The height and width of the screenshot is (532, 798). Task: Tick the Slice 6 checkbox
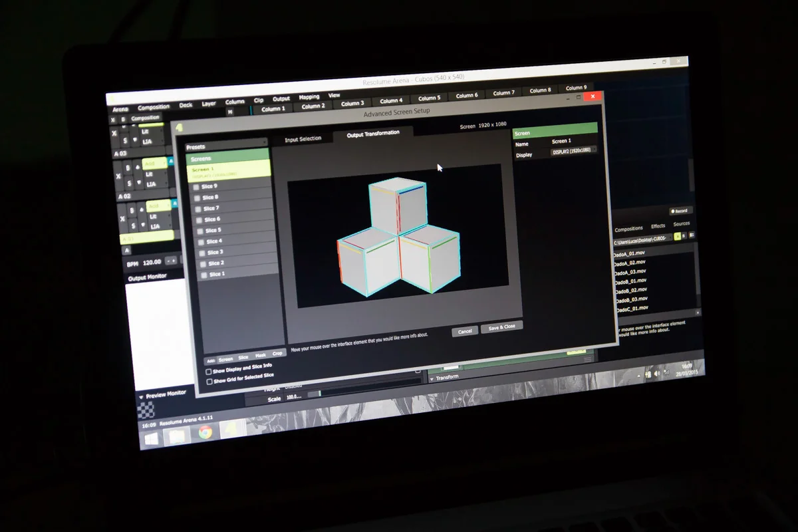click(x=199, y=220)
